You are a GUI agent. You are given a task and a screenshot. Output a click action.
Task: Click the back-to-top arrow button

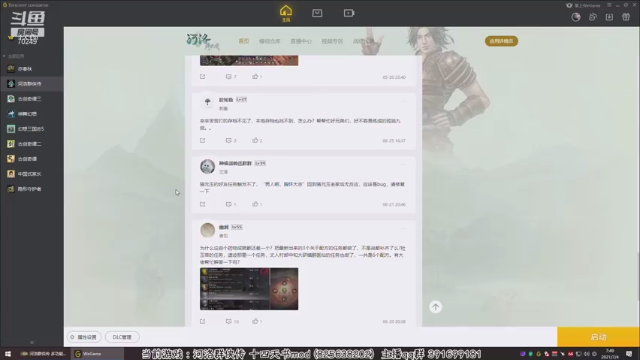(x=436, y=307)
